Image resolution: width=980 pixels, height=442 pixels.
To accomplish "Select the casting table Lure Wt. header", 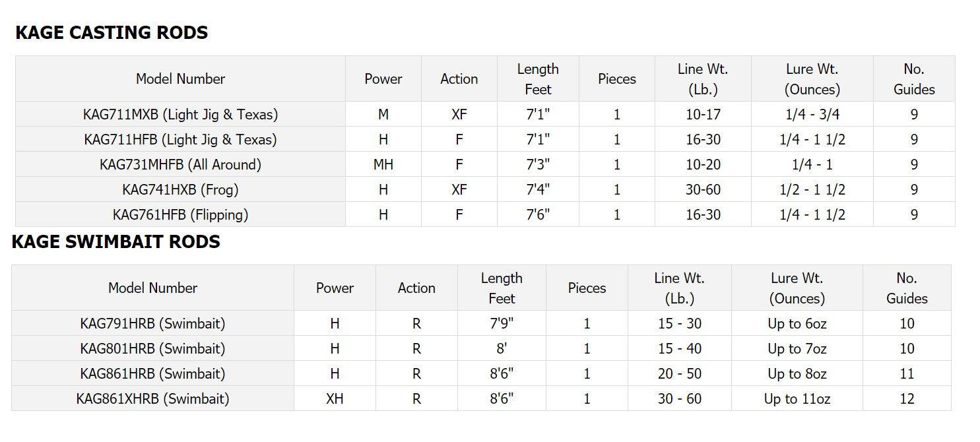I will [x=812, y=79].
